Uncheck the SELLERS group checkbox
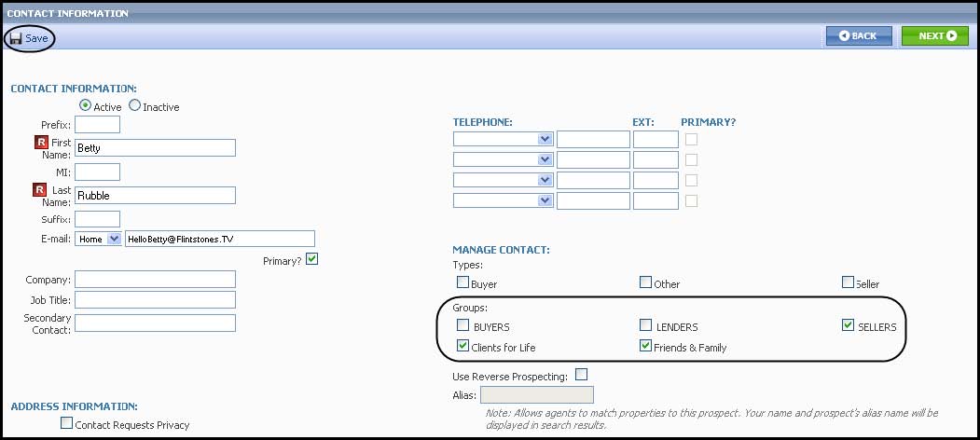The width and height of the screenshot is (980, 440). (848, 325)
